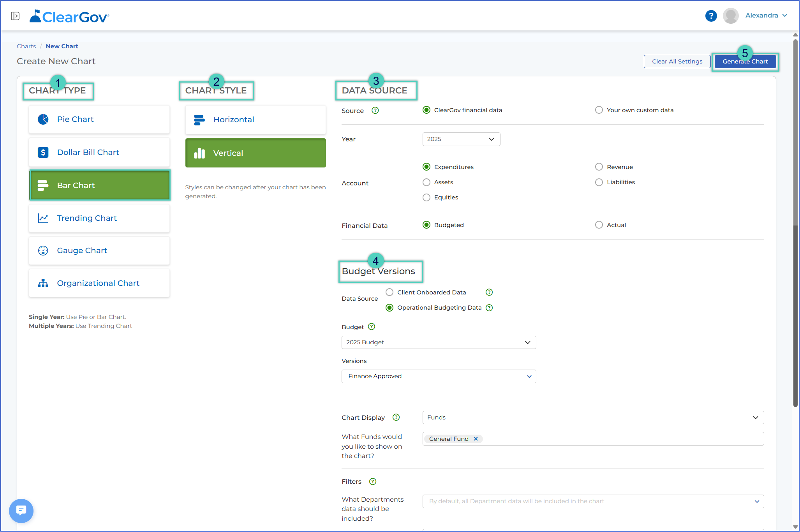800x532 pixels.
Task: Click the Organizational Chart icon
Action: tap(43, 283)
